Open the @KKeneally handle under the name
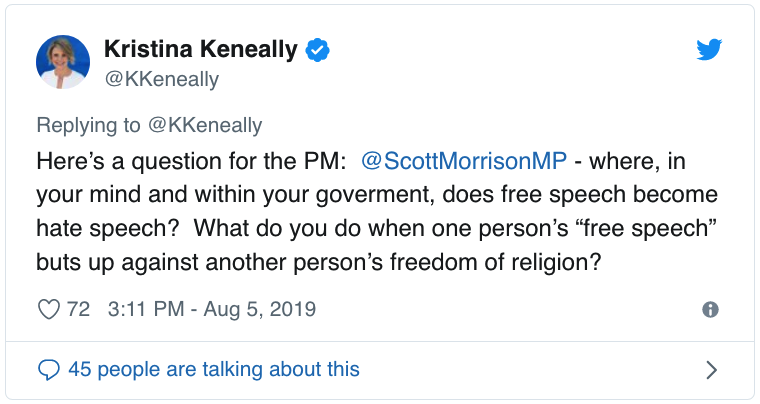 point(161,78)
